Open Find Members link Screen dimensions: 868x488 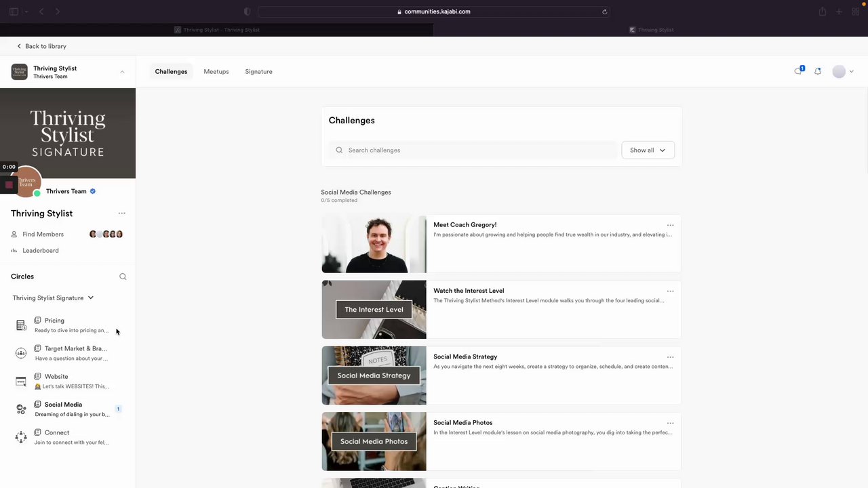[43, 235]
